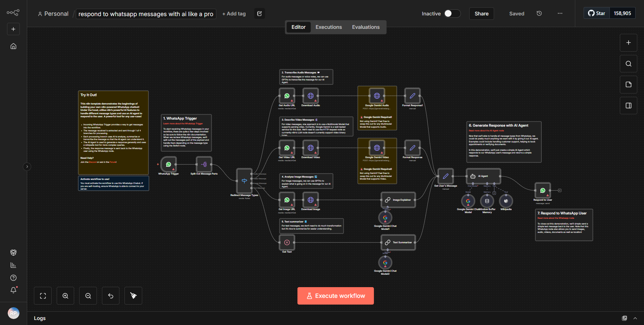
Task: Select the Google Gemini Video node
Action: coord(377,148)
